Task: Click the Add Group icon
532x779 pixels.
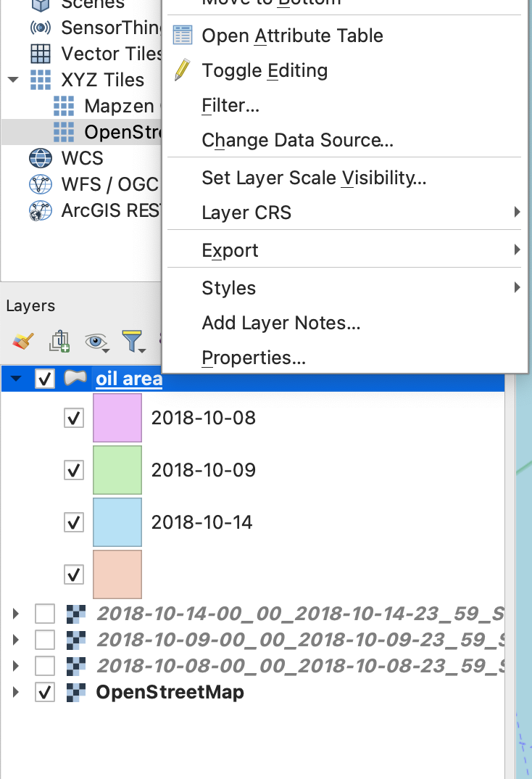Action: 59,341
